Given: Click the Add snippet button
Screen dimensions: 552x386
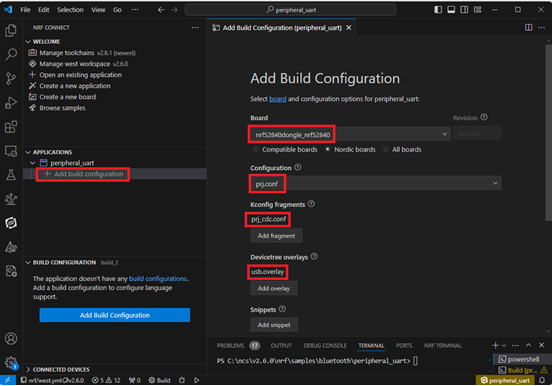Looking at the screenshot, I should tap(274, 325).
